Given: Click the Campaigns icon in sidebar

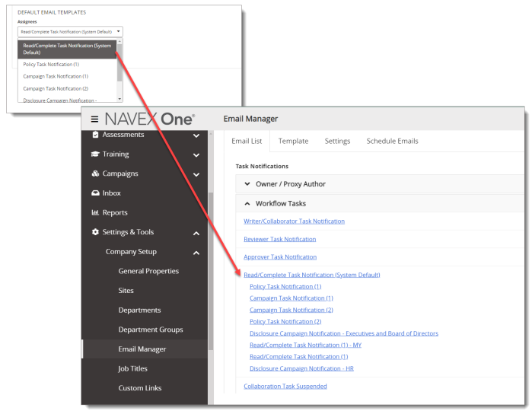Looking at the screenshot, I should pos(95,174).
